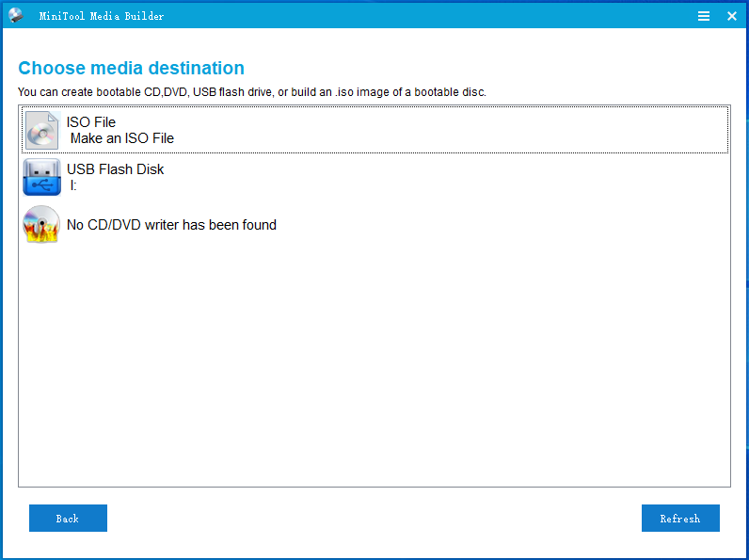749x560 pixels.
Task: Click blank area right of ISO File row
Action: 470,130
